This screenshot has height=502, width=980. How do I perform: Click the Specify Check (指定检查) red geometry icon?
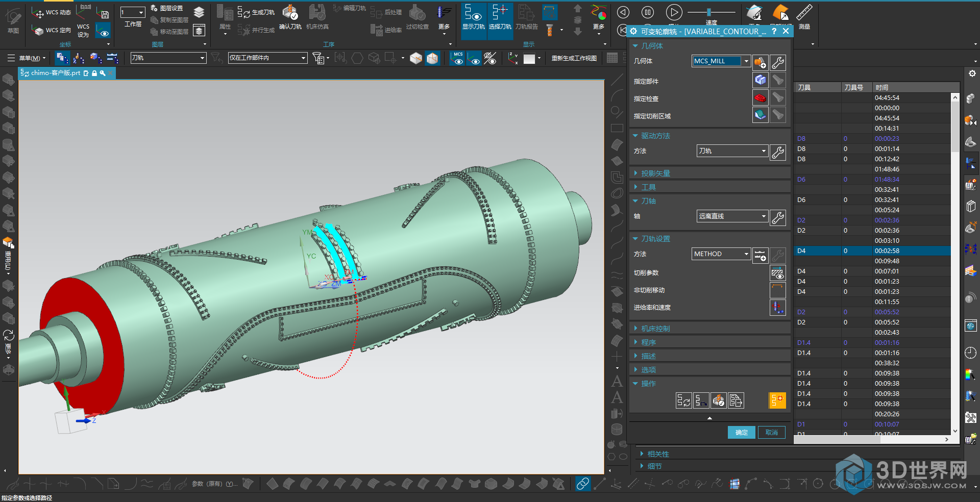(x=760, y=97)
